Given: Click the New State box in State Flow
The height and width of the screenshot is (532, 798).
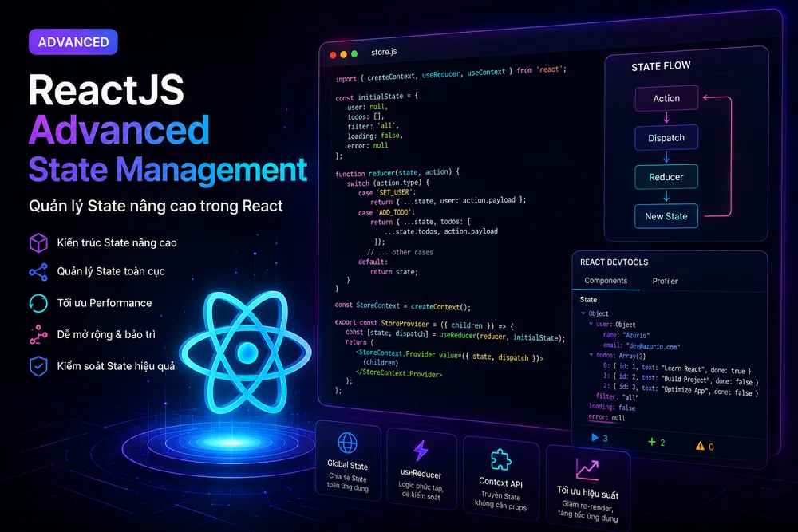Looking at the screenshot, I should 666,216.
